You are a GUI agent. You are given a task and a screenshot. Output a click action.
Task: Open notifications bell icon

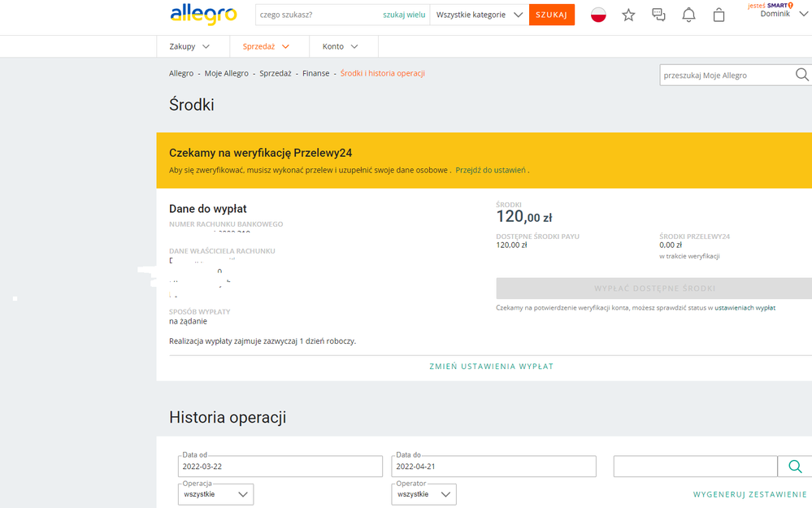click(x=688, y=15)
